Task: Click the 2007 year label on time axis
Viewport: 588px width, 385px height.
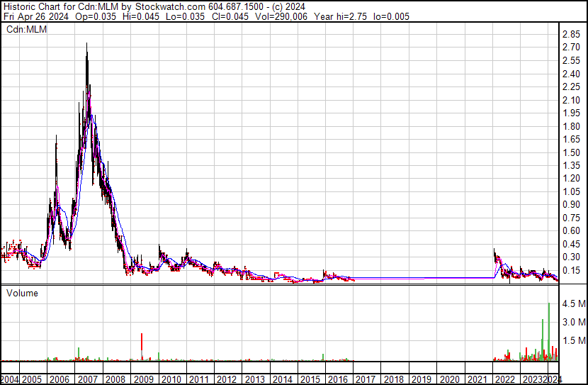Action: pos(88,379)
